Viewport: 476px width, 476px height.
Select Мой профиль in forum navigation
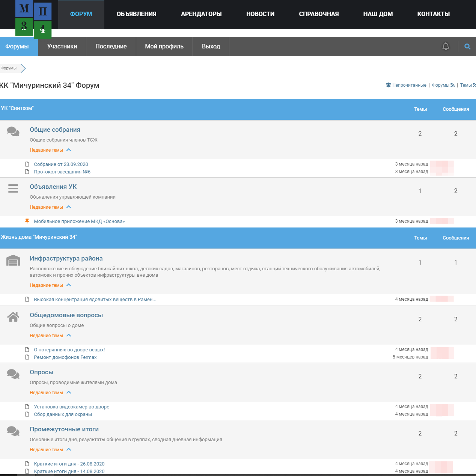164,47
